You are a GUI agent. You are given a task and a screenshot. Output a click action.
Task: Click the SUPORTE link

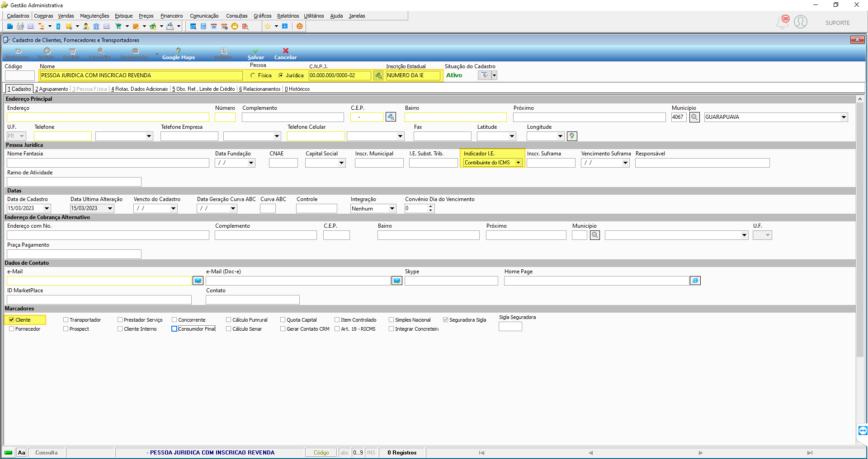point(837,23)
